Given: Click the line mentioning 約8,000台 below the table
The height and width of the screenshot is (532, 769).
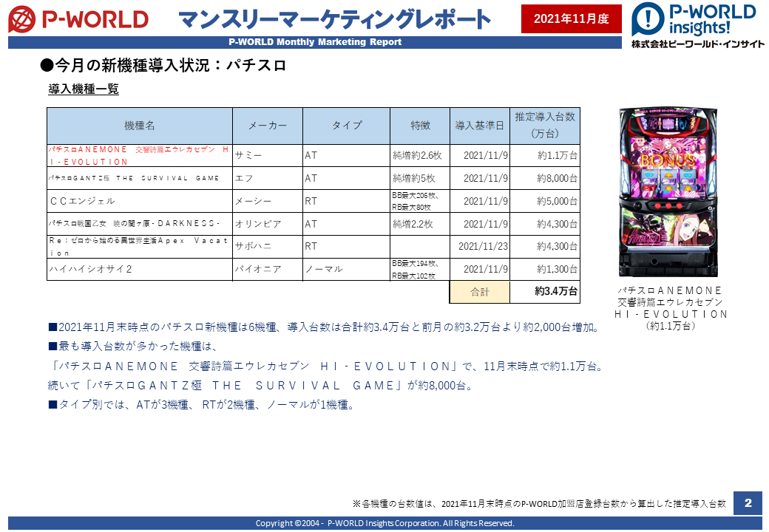Looking at the screenshot, I should click(x=261, y=386).
